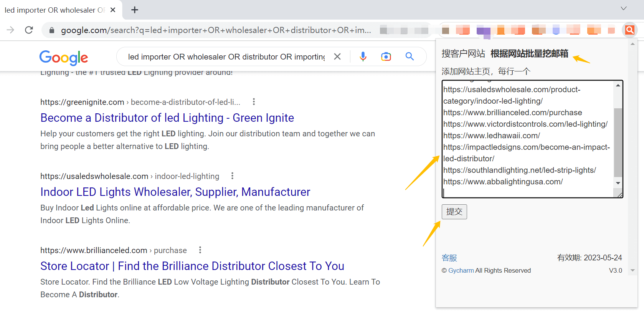Clear the Google search query
644x318 pixels.
pyautogui.click(x=337, y=56)
